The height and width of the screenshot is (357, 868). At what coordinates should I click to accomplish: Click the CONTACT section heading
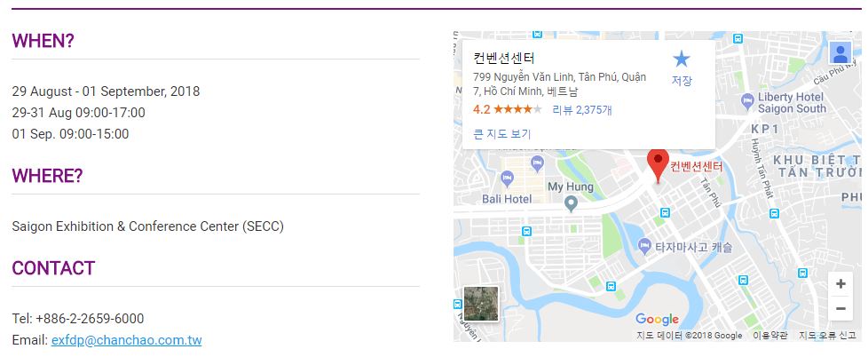tap(53, 268)
